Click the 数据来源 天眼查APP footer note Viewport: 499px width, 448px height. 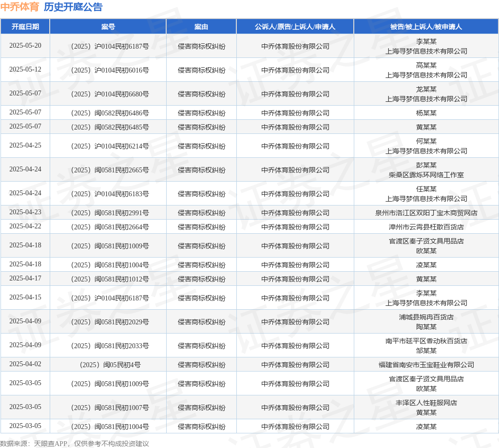[x=75, y=444]
